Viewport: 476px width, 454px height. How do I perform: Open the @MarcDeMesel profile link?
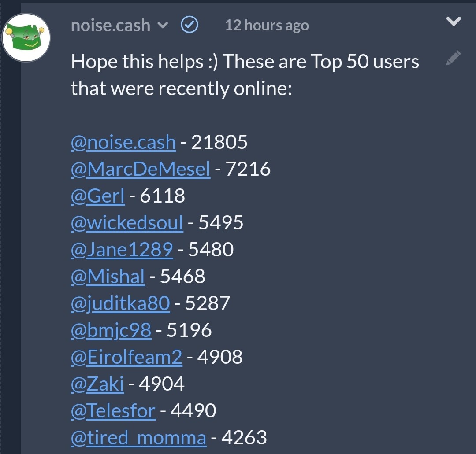(x=141, y=169)
